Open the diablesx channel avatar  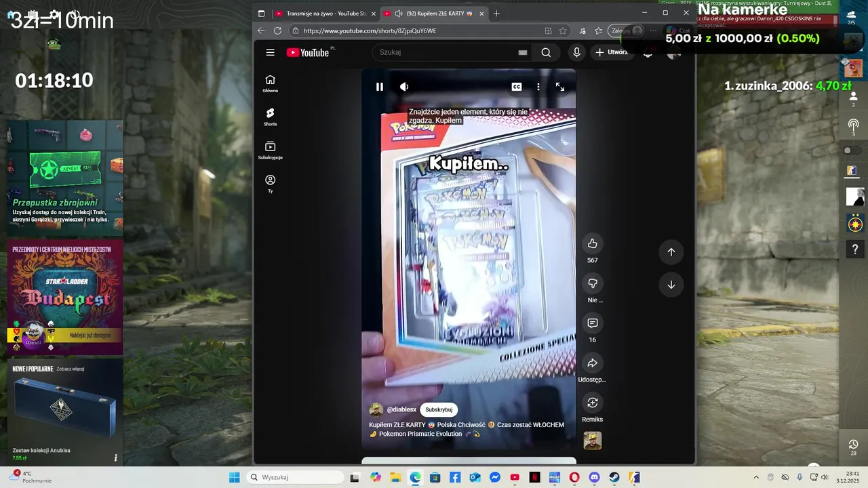click(x=376, y=409)
